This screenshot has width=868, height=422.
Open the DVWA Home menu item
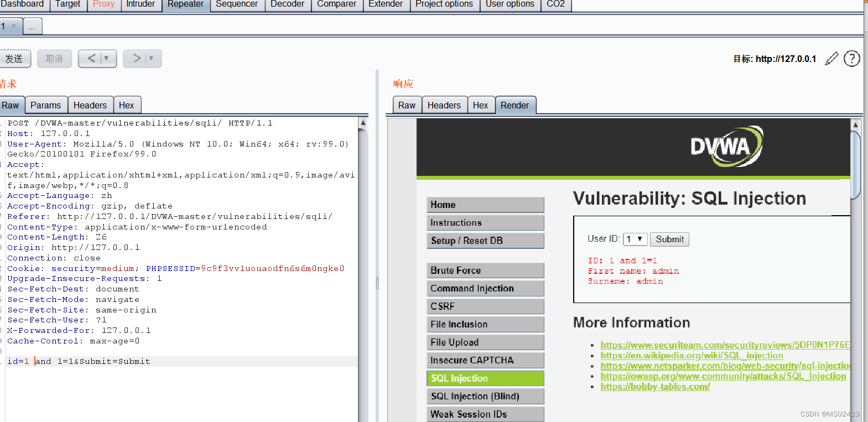[x=485, y=205]
